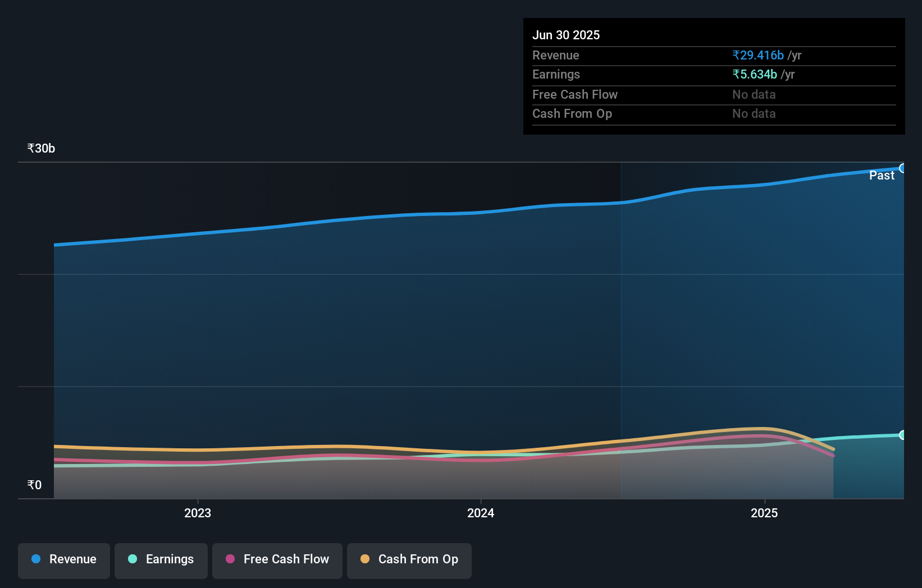The width and height of the screenshot is (922, 588).
Task: Click the orange Cash From Op legend dot
Action: point(365,559)
